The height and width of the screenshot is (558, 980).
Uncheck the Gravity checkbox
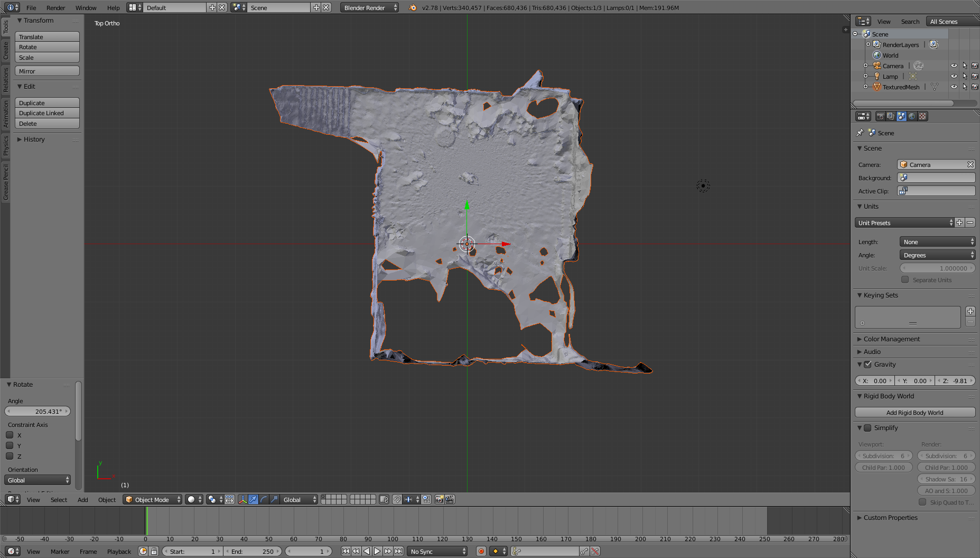pyautogui.click(x=867, y=364)
